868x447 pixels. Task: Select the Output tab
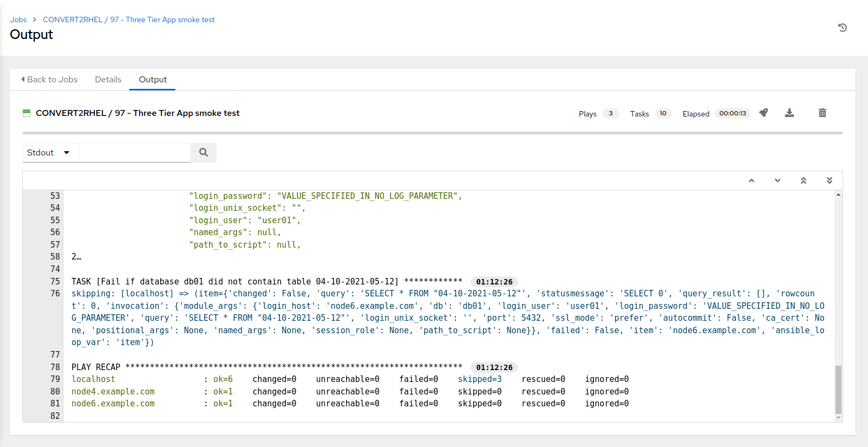(153, 79)
